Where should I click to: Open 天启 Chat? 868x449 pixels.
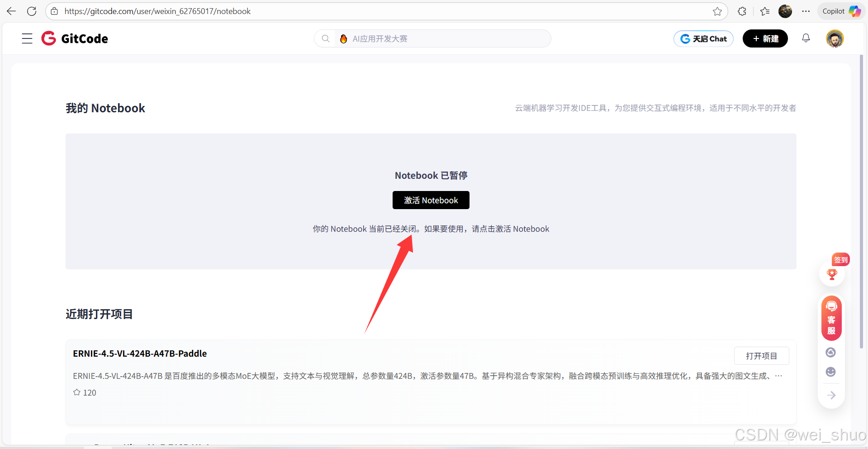(703, 39)
